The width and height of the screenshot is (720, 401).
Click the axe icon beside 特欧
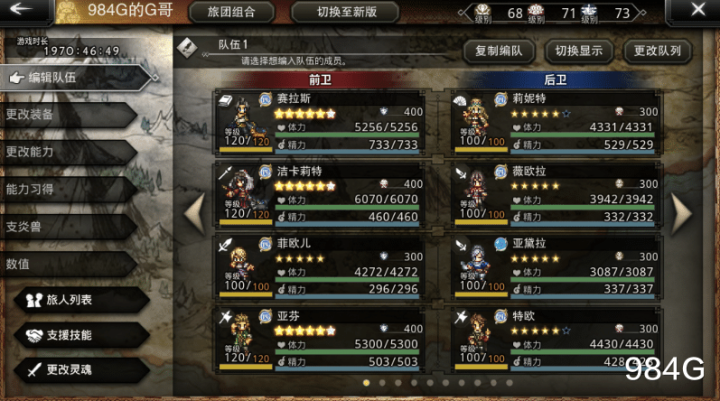[x=461, y=317]
